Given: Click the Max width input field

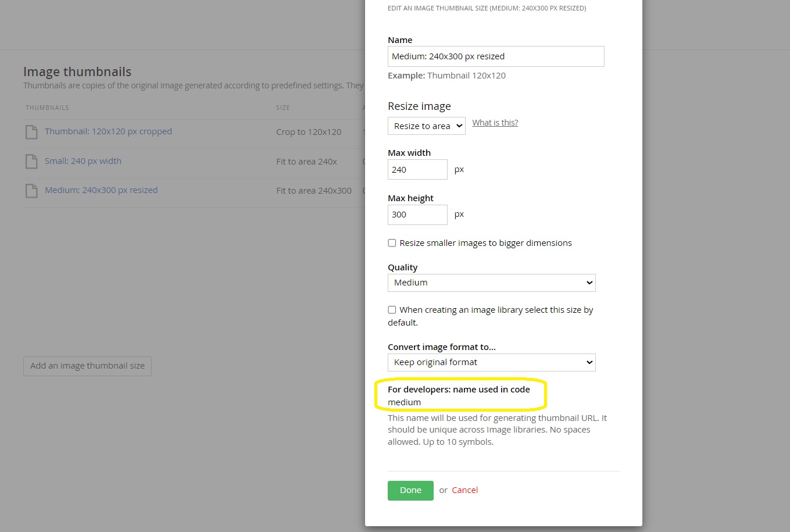Looking at the screenshot, I should click(417, 169).
